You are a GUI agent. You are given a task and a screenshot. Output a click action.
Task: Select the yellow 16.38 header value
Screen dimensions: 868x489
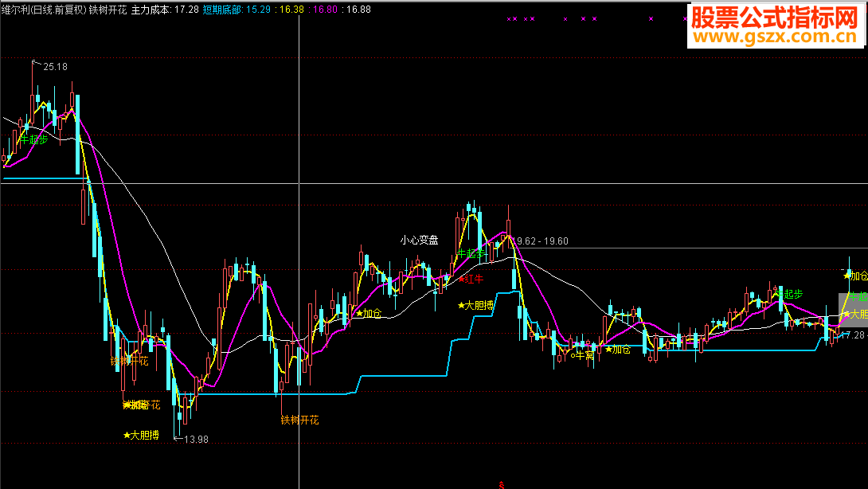click(x=290, y=10)
